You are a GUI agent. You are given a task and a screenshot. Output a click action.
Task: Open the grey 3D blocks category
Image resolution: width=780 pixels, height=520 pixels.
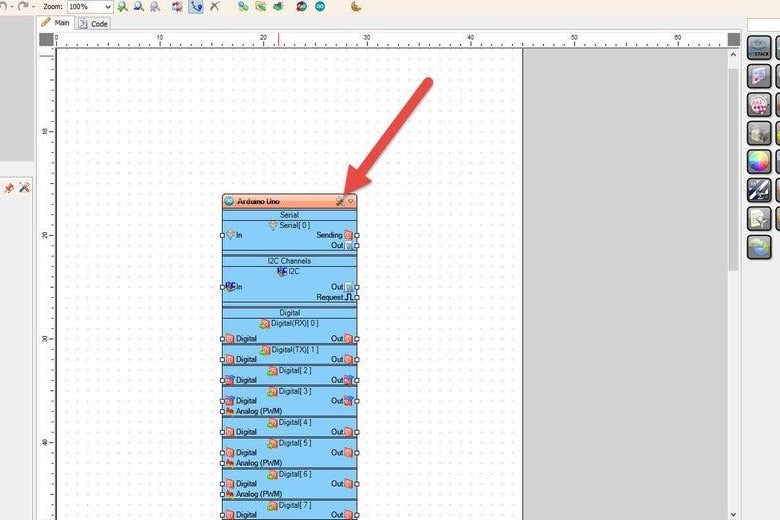(x=759, y=133)
